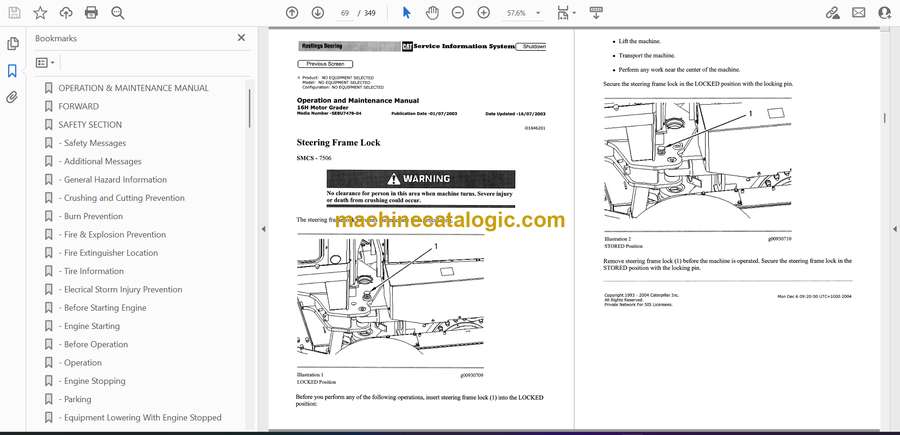Click the total pages text 349
Image resolution: width=900 pixels, height=435 pixels.
[x=370, y=13]
